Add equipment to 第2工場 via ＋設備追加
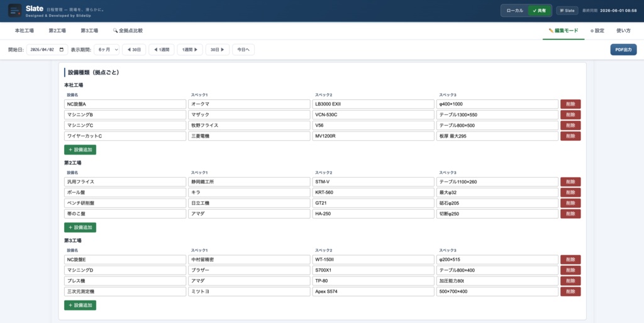This screenshot has width=644, height=323. (80, 227)
